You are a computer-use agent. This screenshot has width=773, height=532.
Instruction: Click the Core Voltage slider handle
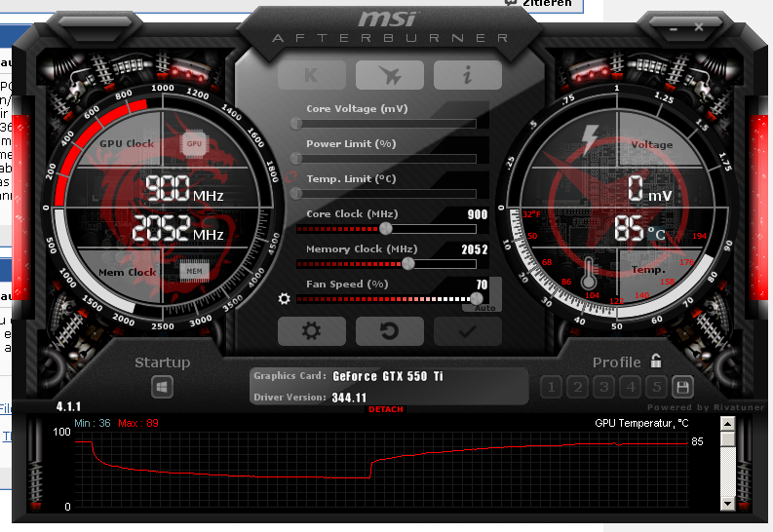pos(296,123)
